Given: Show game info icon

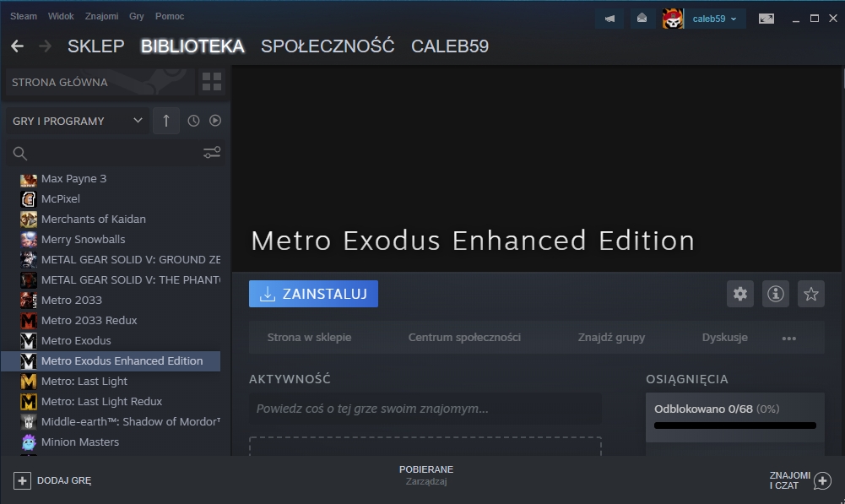Looking at the screenshot, I should [776, 294].
